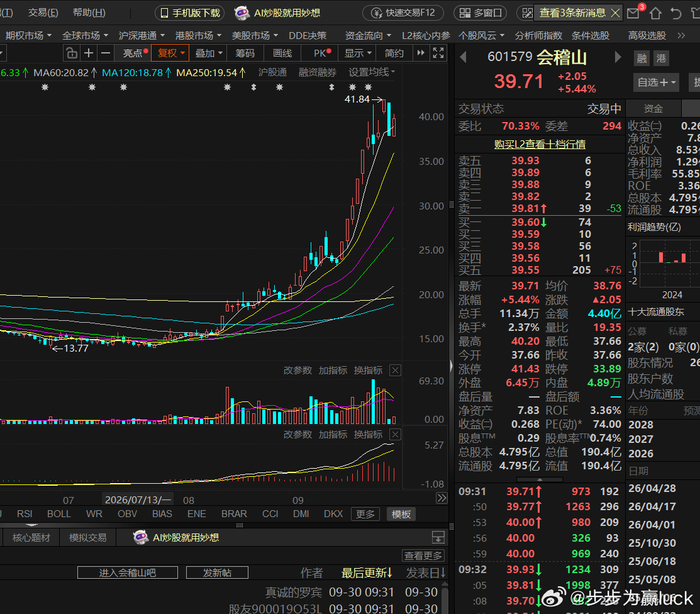Expand chart to fullscreen
The image size is (700, 614).
438,53
